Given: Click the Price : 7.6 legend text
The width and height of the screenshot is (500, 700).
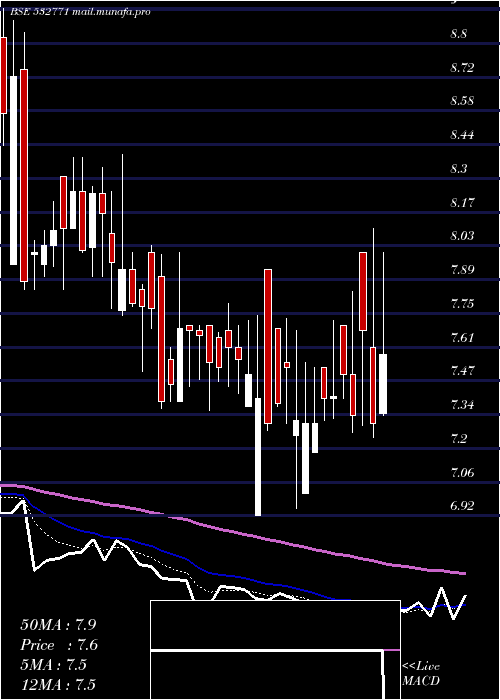Looking at the screenshot, I should pos(59,645).
